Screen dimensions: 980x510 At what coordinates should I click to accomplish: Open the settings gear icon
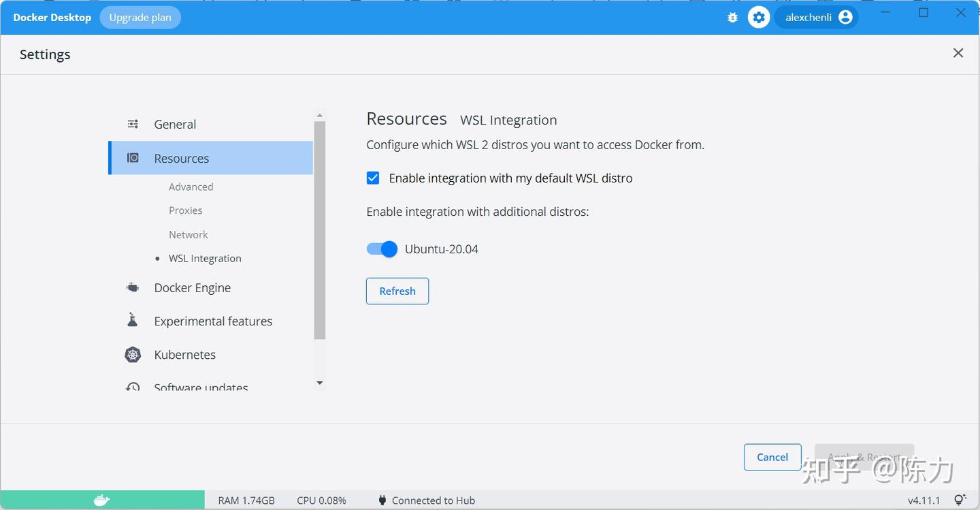click(x=758, y=17)
